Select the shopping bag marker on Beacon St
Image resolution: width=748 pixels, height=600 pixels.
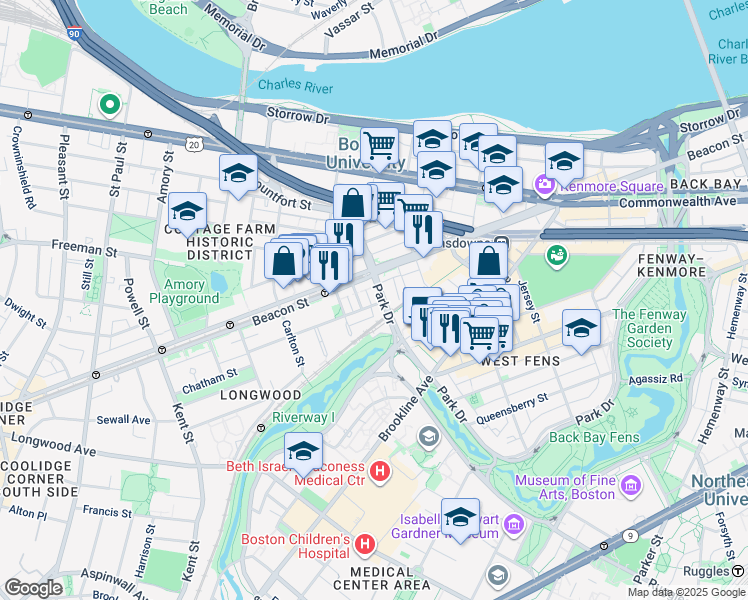284,263
